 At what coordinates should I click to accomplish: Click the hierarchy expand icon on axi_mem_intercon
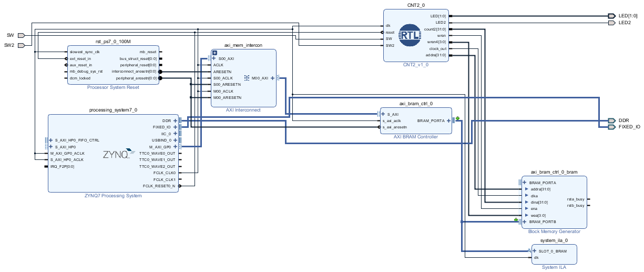[x=214, y=53]
